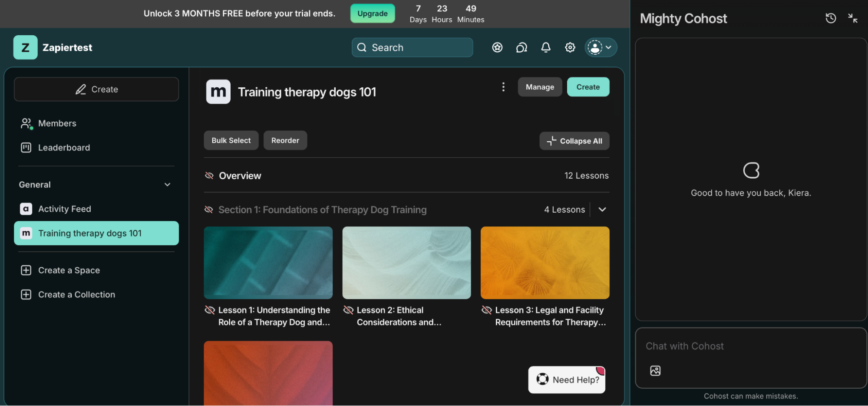The width and height of the screenshot is (868, 406).
Task: Click the Chat with Cohost input
Action: (x=751, y=346)
